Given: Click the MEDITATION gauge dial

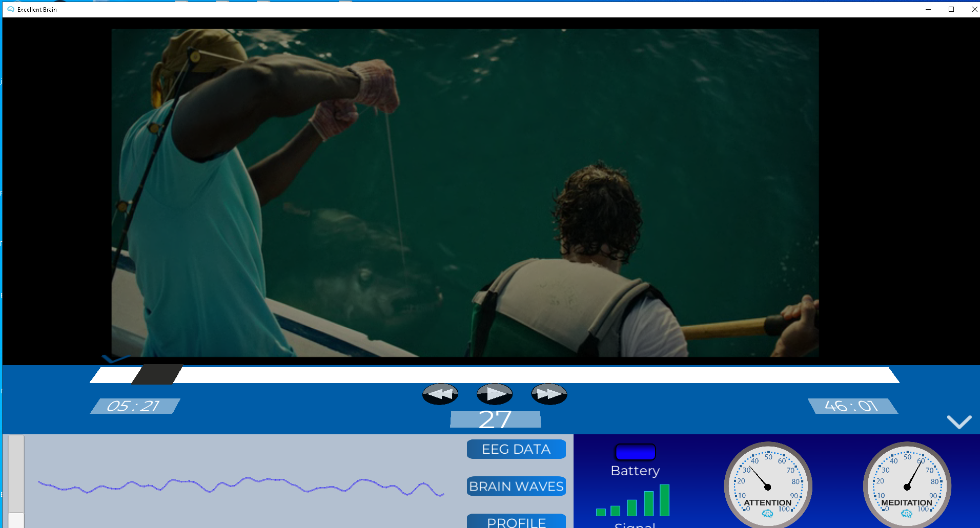Looking at the screenshot, I should (907, 485).
